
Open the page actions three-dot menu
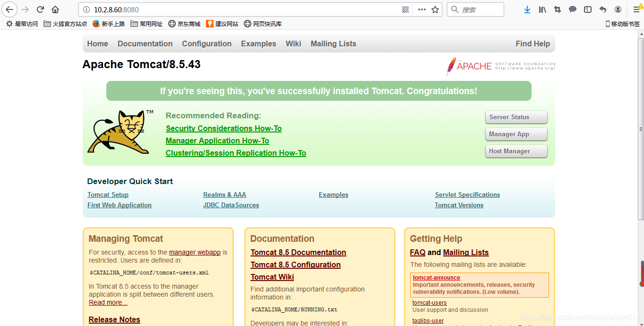[x=421, y=9]
